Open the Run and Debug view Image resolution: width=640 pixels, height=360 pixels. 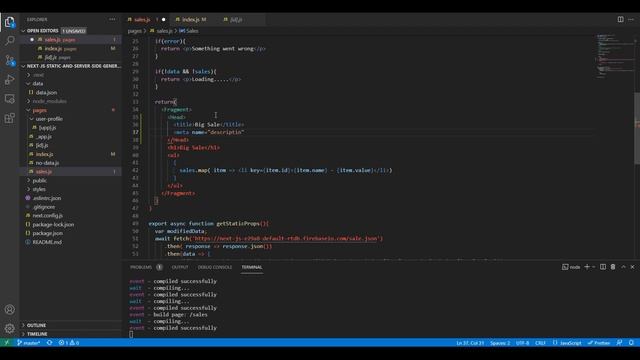(x=9, y=80)
